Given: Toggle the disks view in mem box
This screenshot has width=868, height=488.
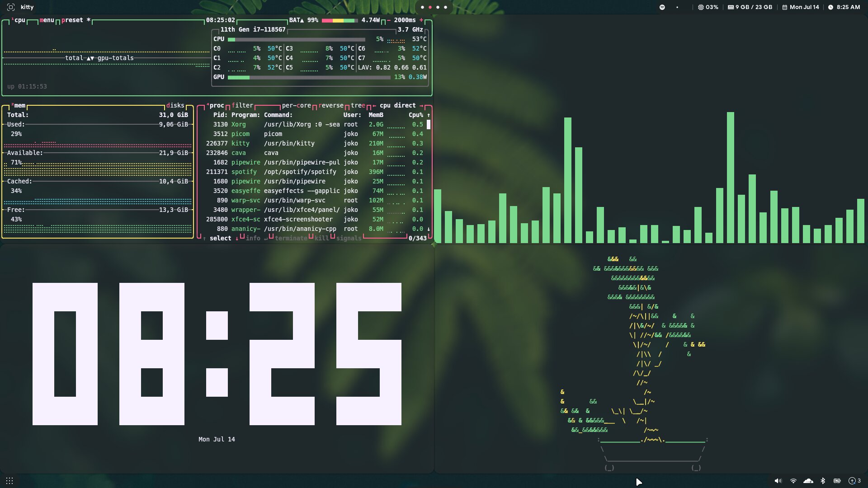Looking at the screenshot, I should tap(175, 105).
